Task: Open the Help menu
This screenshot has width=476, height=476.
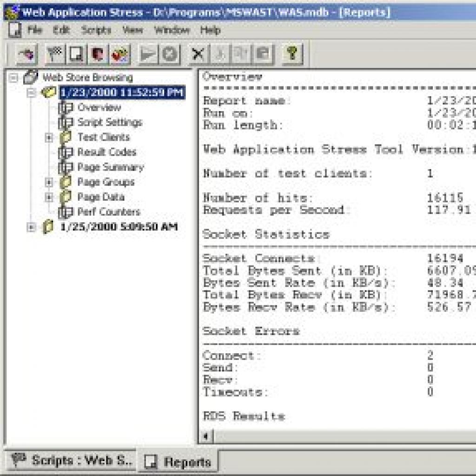Action: pos(211,30)
